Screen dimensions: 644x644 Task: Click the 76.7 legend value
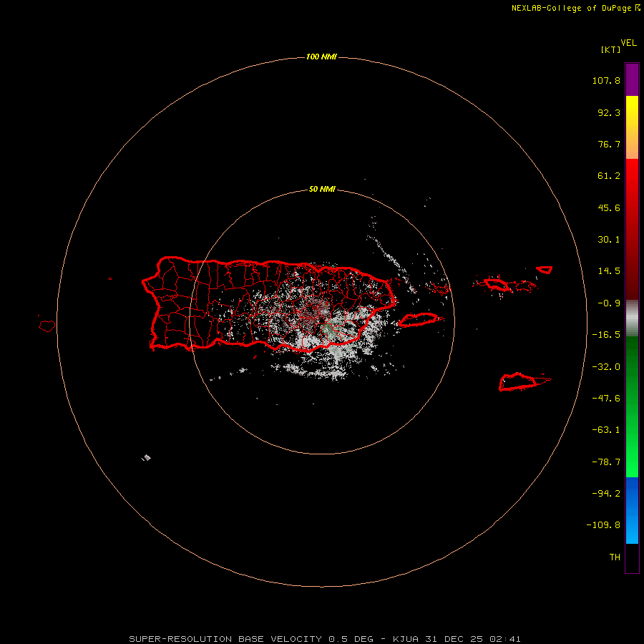[609, 144]
